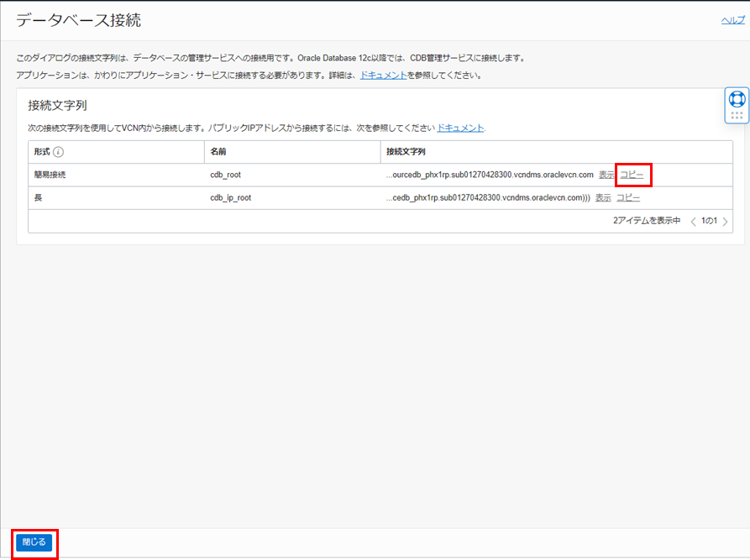Go to the previous page arrow
Viewport: 750px width, 560px height.
(693, 222)
